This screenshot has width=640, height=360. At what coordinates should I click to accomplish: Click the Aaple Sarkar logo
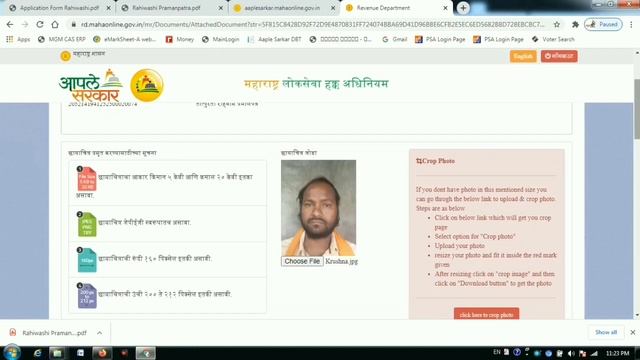point(90,85)
